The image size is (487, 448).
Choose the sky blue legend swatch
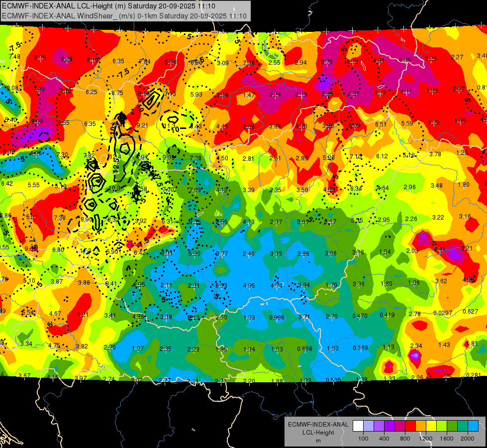473,426
